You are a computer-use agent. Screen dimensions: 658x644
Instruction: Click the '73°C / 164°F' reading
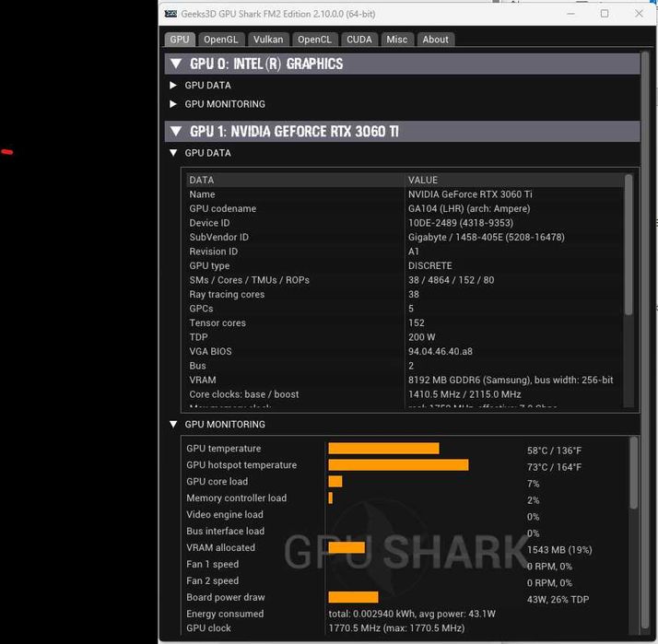(x=555, y=467)
